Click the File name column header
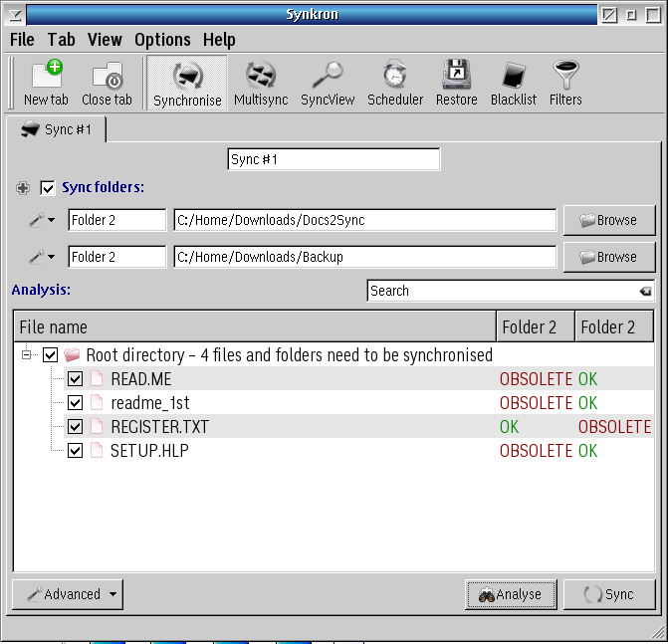 (x=255, y=327)
